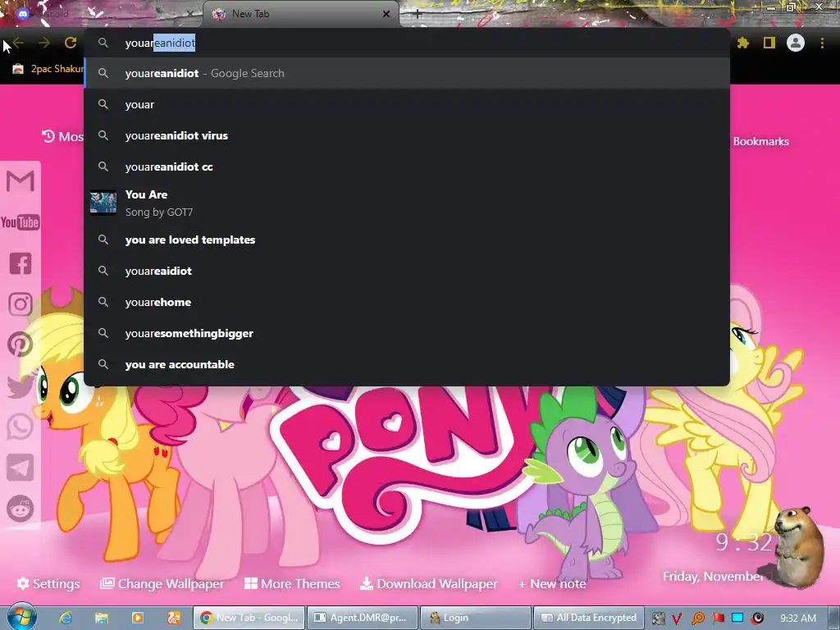The width and height of the screenshot is (840, 630).
Task: Open the Twitter shortcut in the sidebar
Action: pos(21,386)
